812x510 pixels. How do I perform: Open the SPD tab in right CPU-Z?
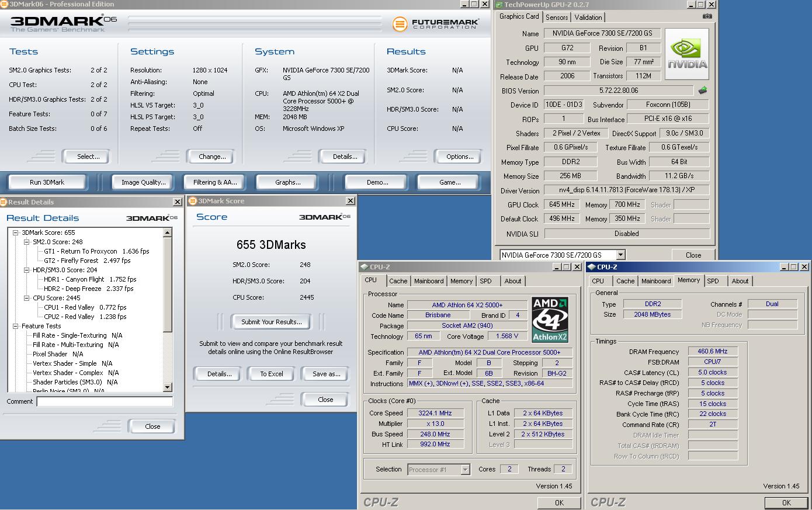click(x=713, y=281)
